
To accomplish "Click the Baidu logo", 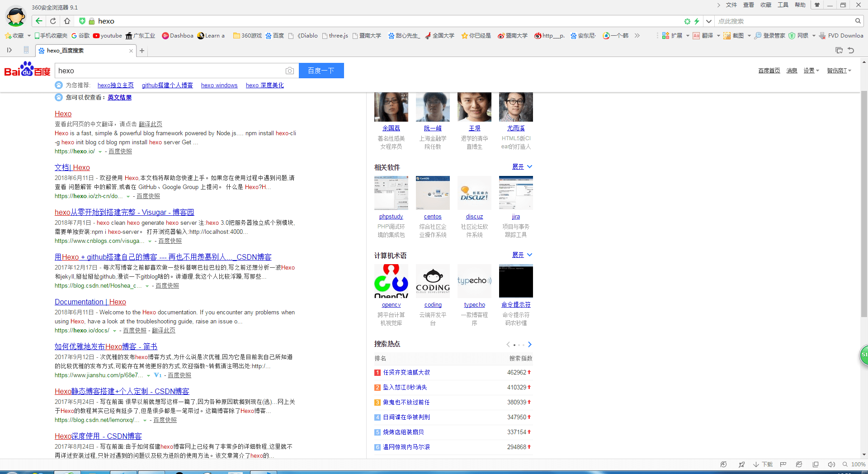I will [27, 70].
